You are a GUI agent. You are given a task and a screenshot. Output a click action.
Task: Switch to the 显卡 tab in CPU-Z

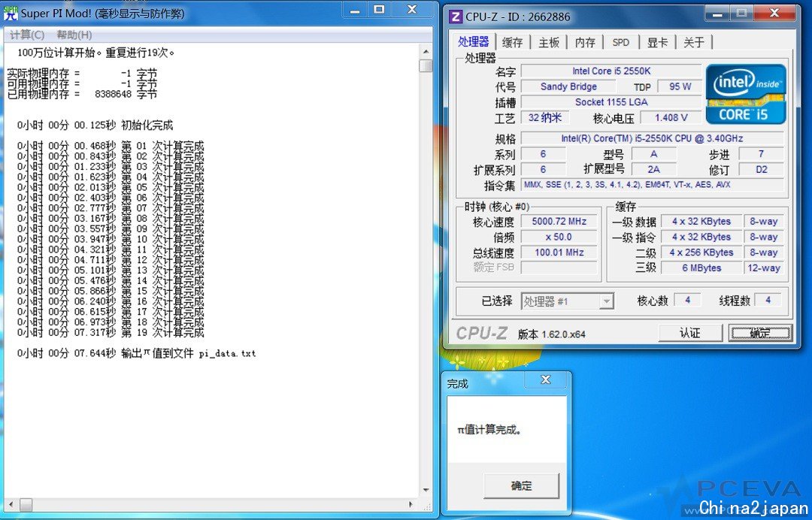pyautogui.click(x=657, y=42)
